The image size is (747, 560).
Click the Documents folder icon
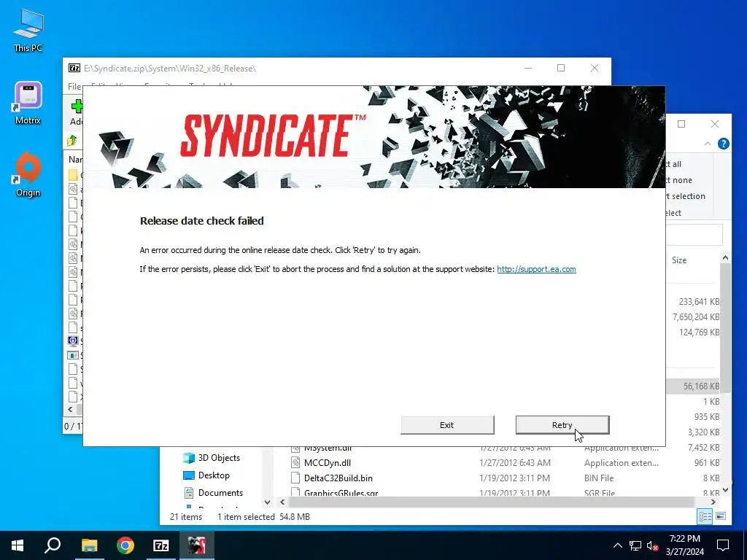click(189, 493)
